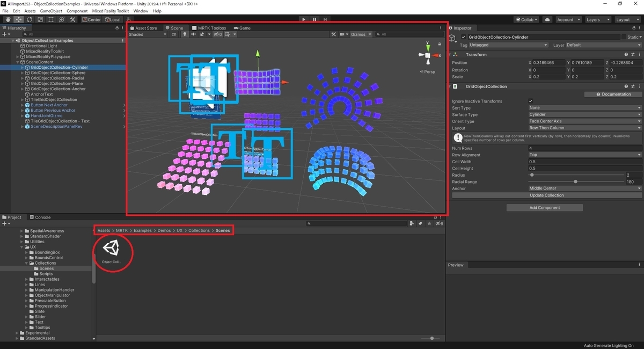This screenshot has width=644, height=349.
Task: Click Hierarchy create plus button
Action: [x=5, y=34]
